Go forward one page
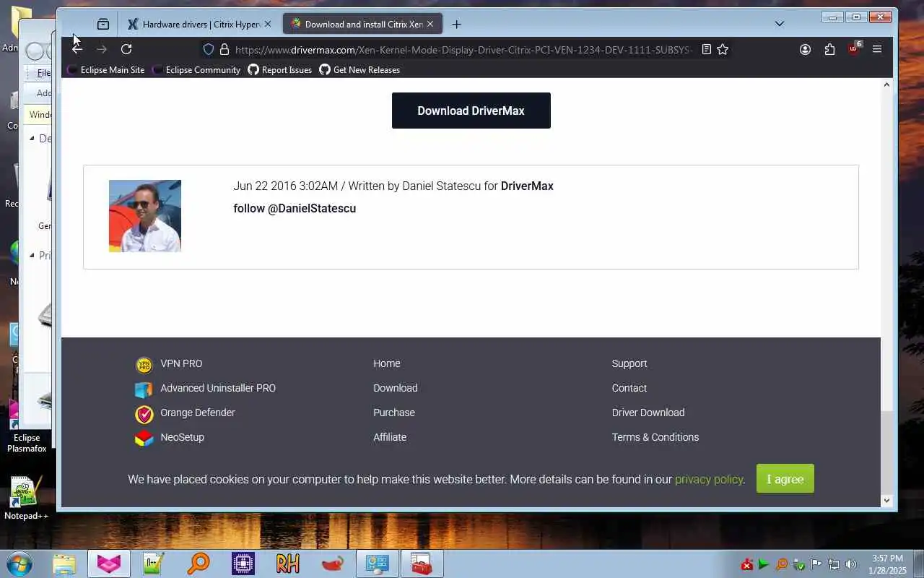 (x=102, y=49)
